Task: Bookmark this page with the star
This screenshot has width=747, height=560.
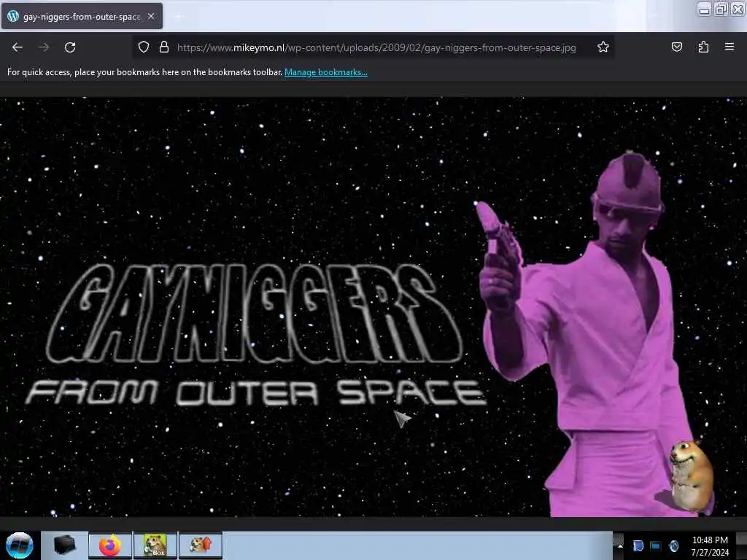Action: (603, 47)
